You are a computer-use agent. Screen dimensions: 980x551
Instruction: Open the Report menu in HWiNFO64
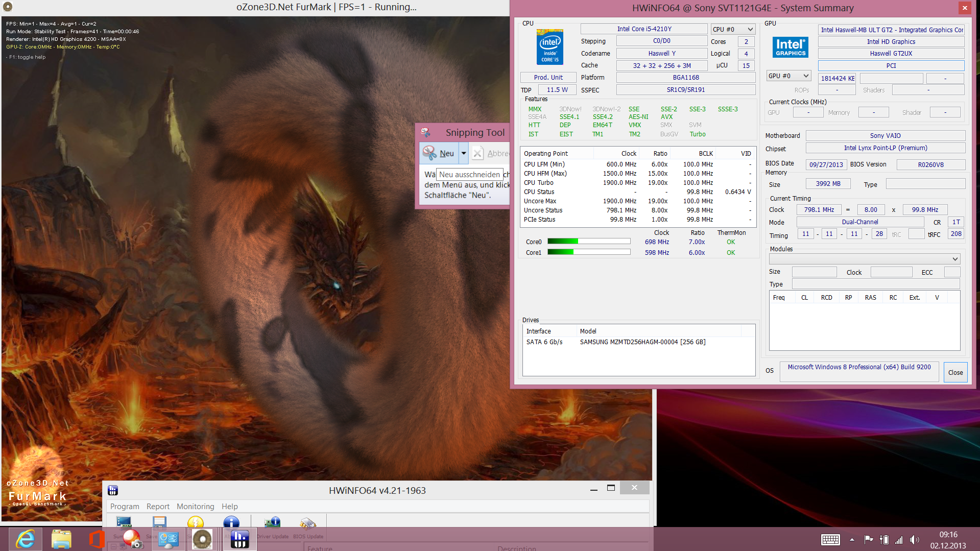(158, 507)
